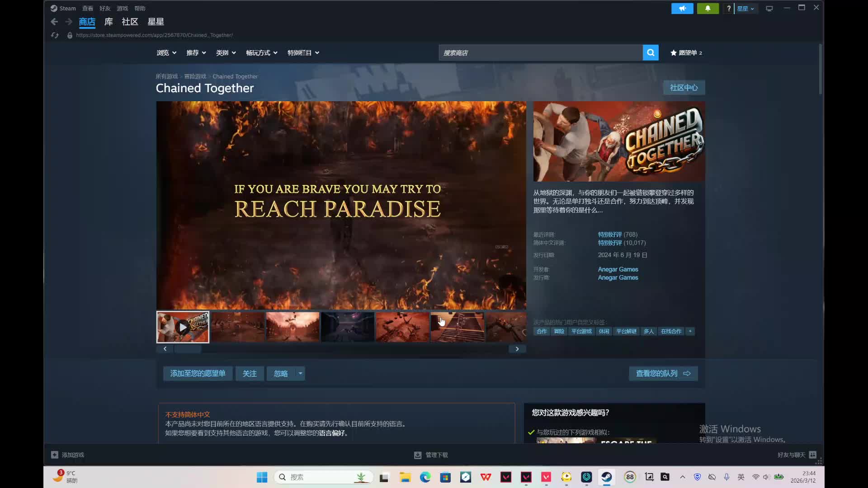The height and width of the screenshot is (488, 868).
Task: Expand the 浏览 dropdown menu
Action: pyautogui.click(x=166, y=53)
